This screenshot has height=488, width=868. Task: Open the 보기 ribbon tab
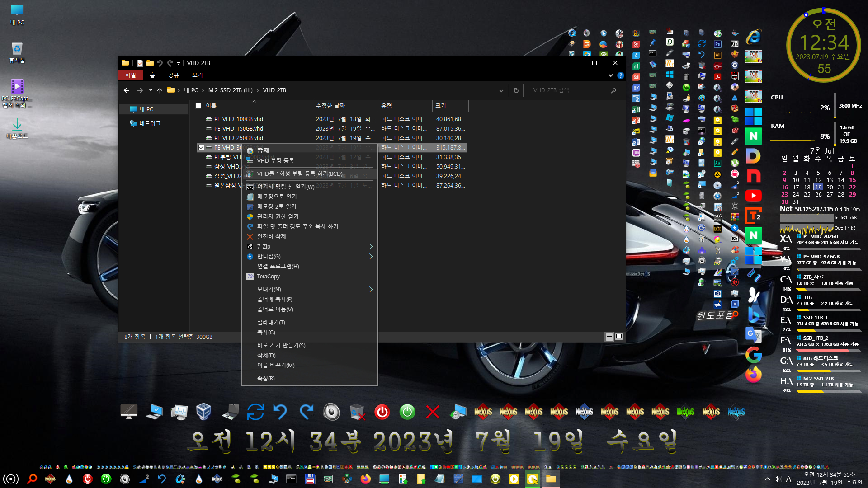tap(198, 75)
